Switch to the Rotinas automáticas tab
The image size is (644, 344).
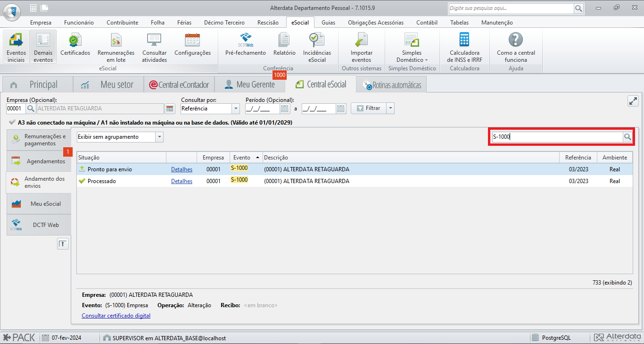pos(392,85)
